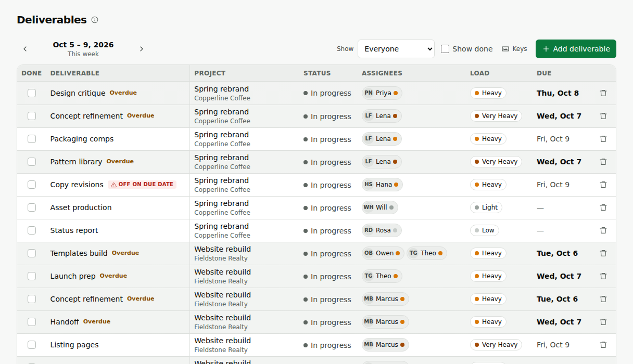Click the Hana assignee chip
This screenshot has width=633, height=364.
[382, 185]
